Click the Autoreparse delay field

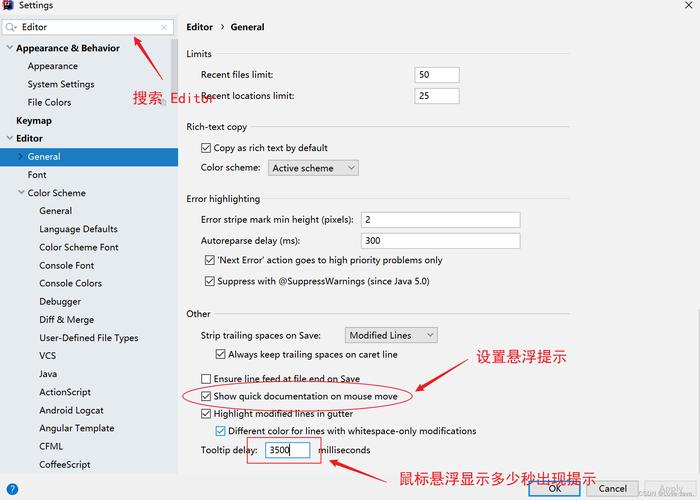point(440,241)
